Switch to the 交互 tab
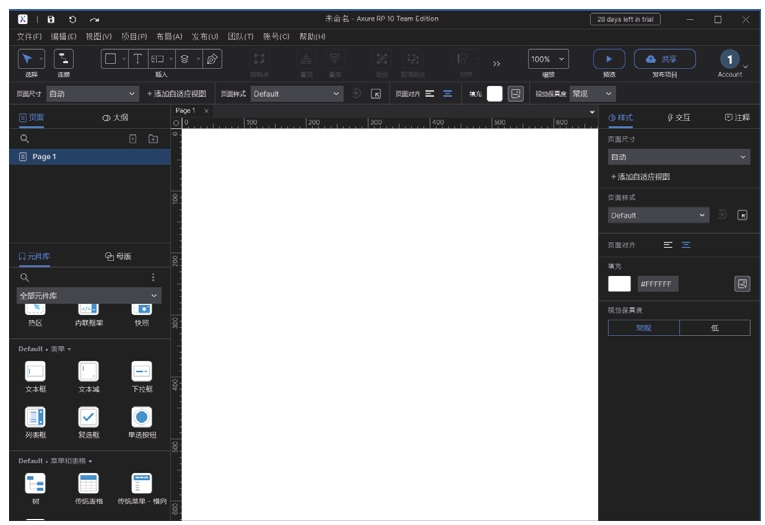Viewport: 765px width, 525px height. point(679,117)
